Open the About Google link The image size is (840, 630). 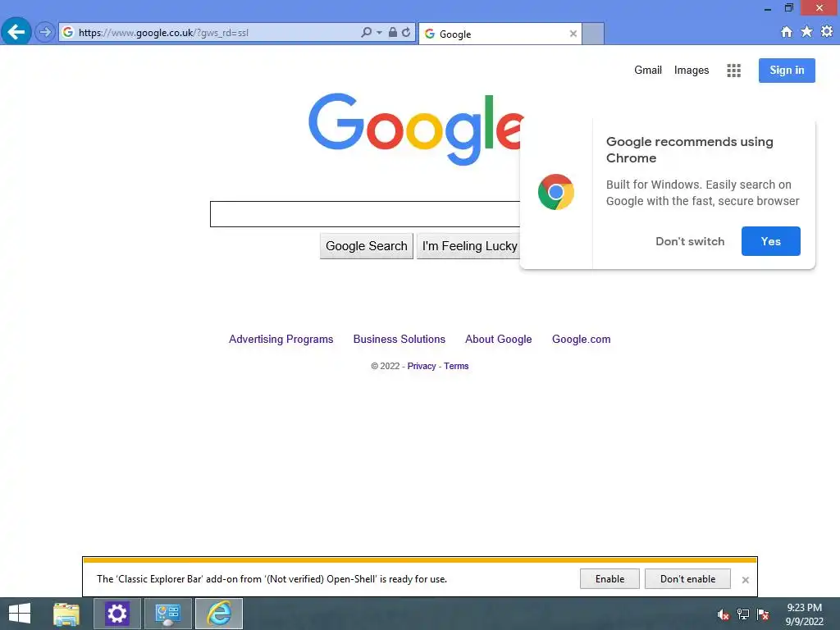coord(498,339)
